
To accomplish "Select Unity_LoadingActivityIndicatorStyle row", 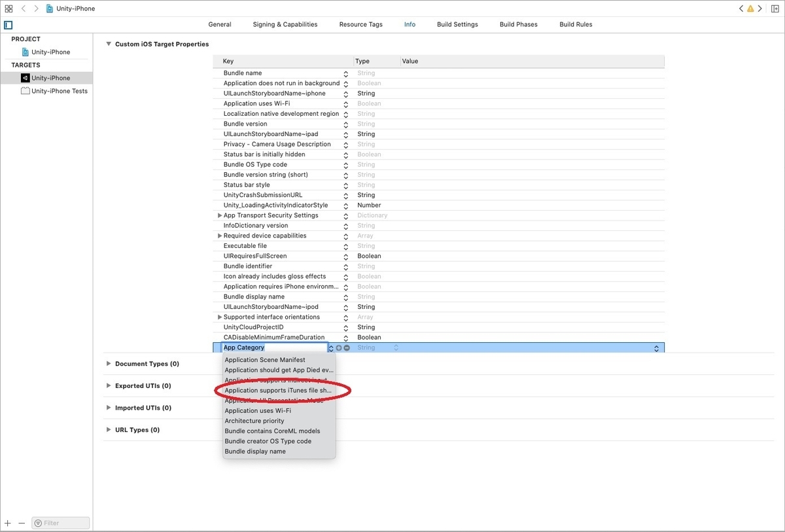I will 438,205.
